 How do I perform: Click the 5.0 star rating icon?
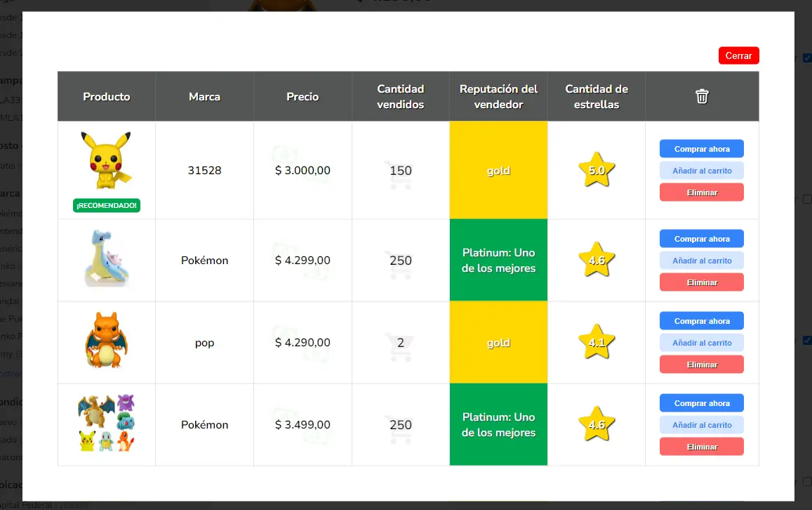tap(597, 170)
